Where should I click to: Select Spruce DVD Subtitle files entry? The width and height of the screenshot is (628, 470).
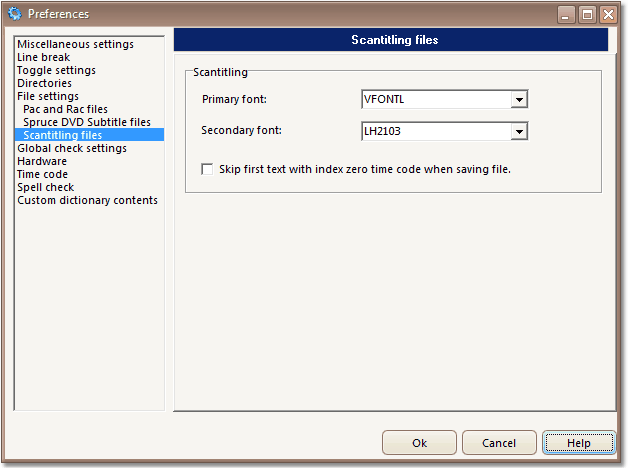coord(87,122)
